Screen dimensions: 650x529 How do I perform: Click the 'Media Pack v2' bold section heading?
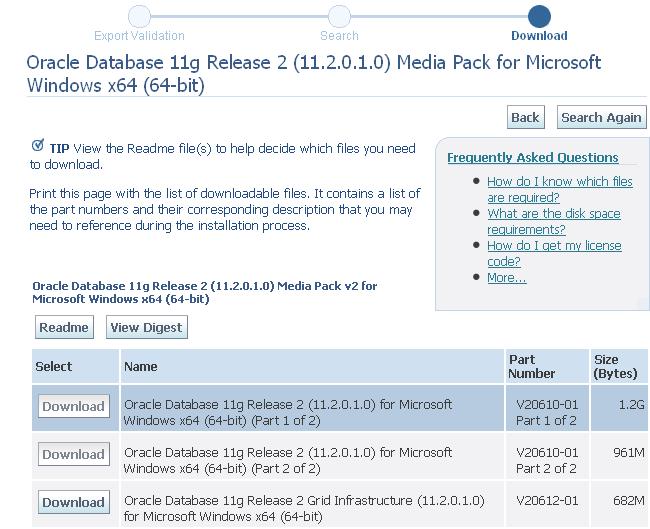(205, 292)
